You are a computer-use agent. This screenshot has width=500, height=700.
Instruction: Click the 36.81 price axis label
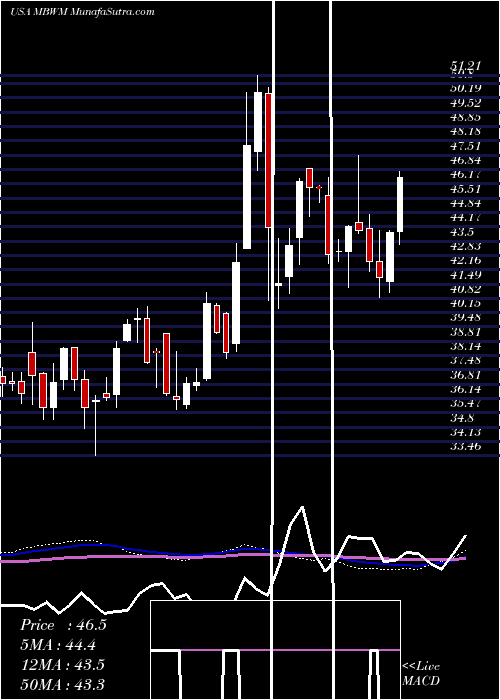coord(465,375)
